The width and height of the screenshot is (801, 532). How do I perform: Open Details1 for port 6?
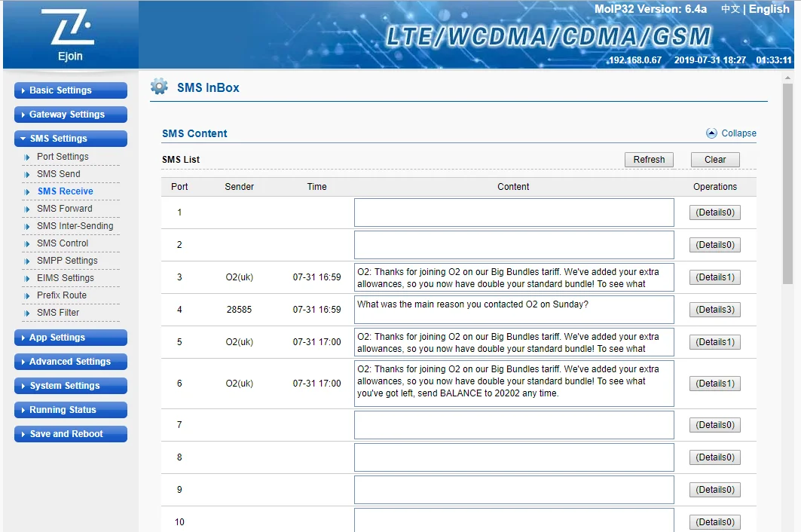(x=714, y=384)
